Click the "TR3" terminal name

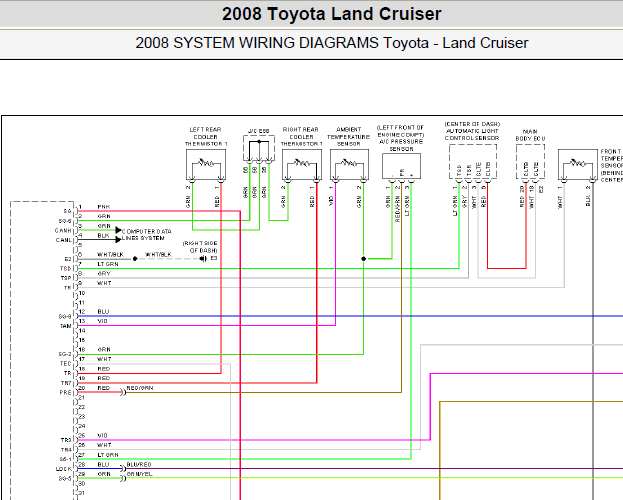click(x=66, y=440)
